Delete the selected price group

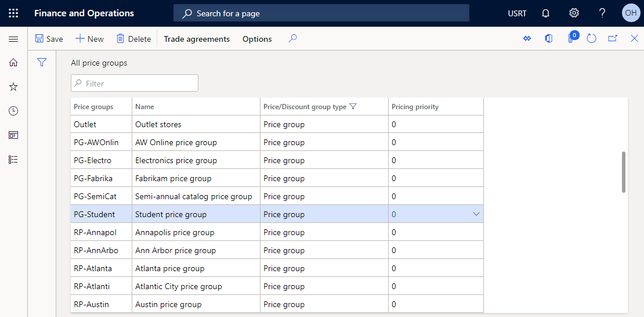[x=134, y=39]
